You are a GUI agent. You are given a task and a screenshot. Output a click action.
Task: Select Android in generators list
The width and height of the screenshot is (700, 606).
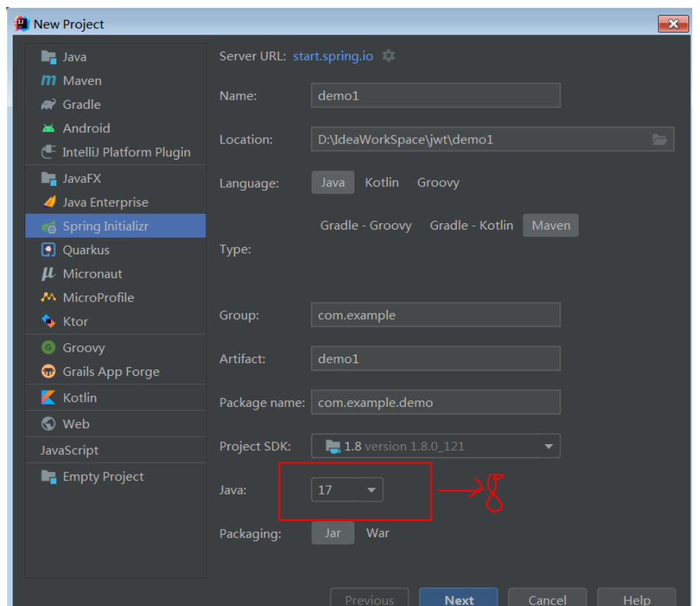pyautogui.click(x=116, y=129)
